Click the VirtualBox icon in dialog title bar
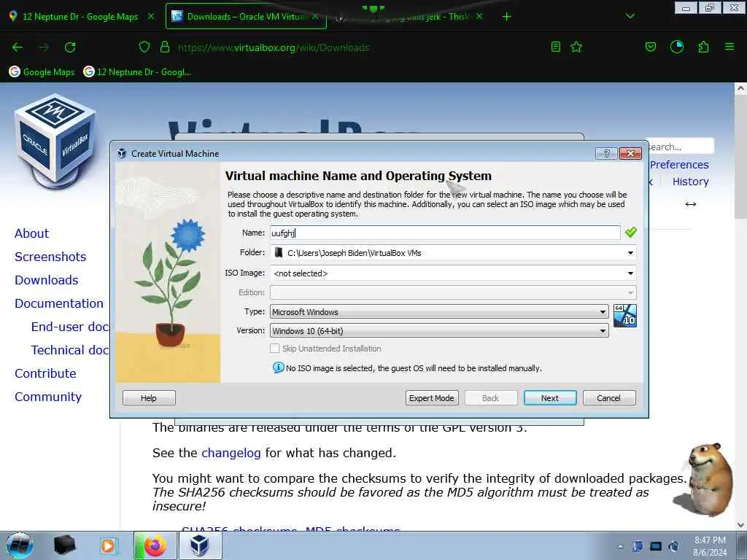Viewport: 747px width, 560px height. click(122, 153)
